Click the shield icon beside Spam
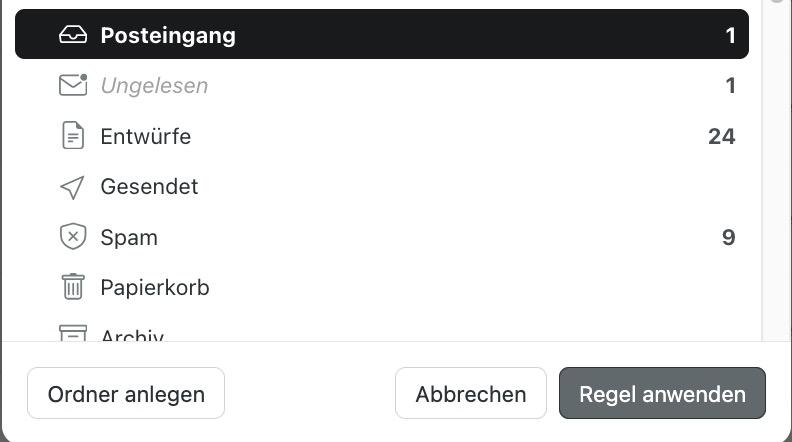 coord(73,238)
